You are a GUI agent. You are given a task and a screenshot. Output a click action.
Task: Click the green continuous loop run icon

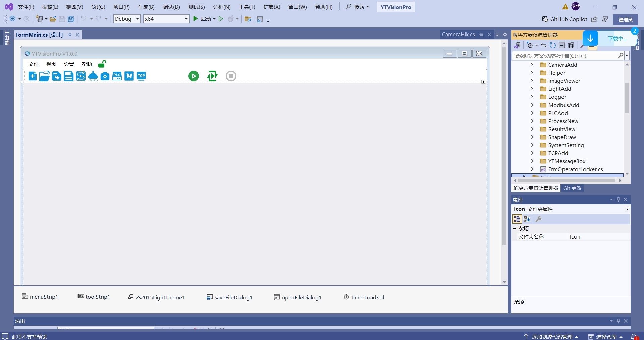[212, 76]
